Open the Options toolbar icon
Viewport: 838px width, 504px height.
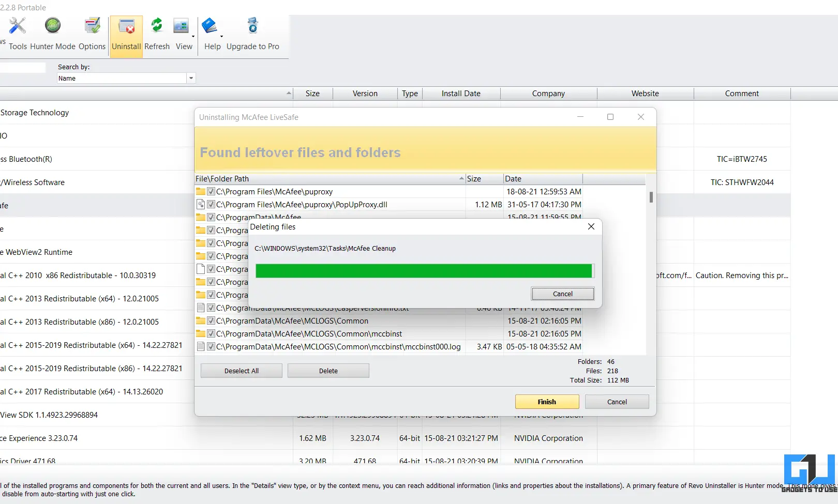[92, 26]
